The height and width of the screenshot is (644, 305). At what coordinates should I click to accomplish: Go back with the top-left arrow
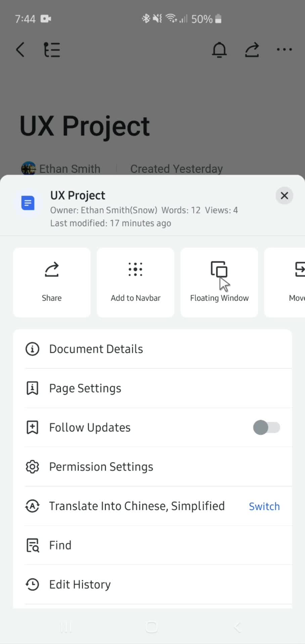(x=20, y=50)
